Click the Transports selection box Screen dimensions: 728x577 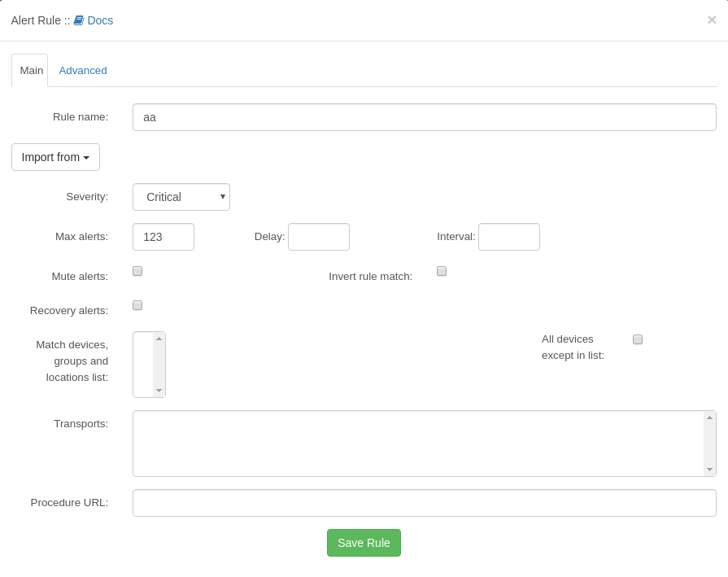(x=418, y=444)
